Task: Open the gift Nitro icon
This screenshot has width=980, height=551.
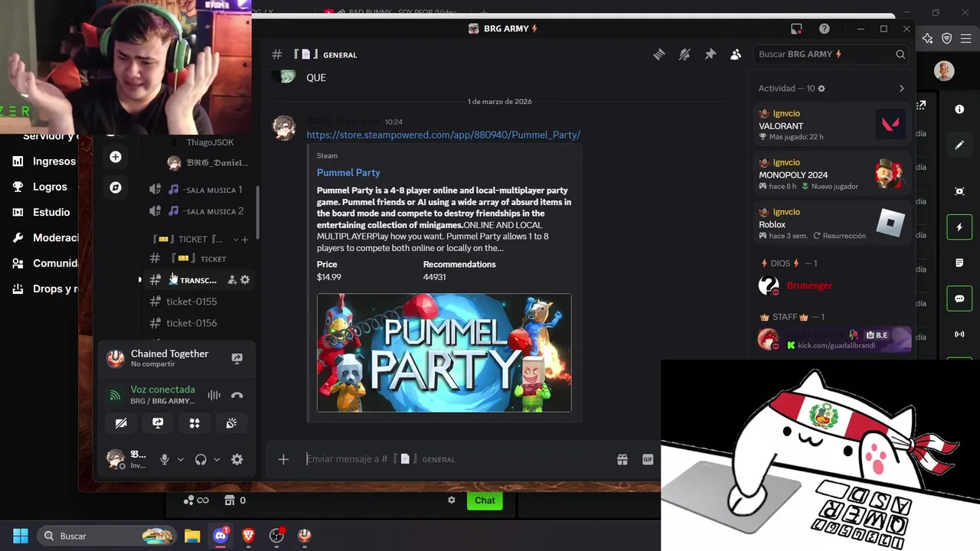Action: tap(622, 459)
